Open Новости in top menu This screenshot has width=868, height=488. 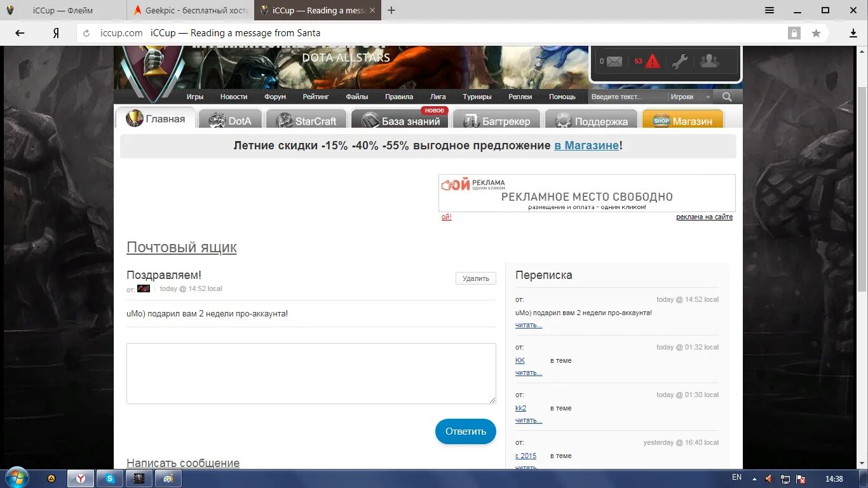coord(234,97)
